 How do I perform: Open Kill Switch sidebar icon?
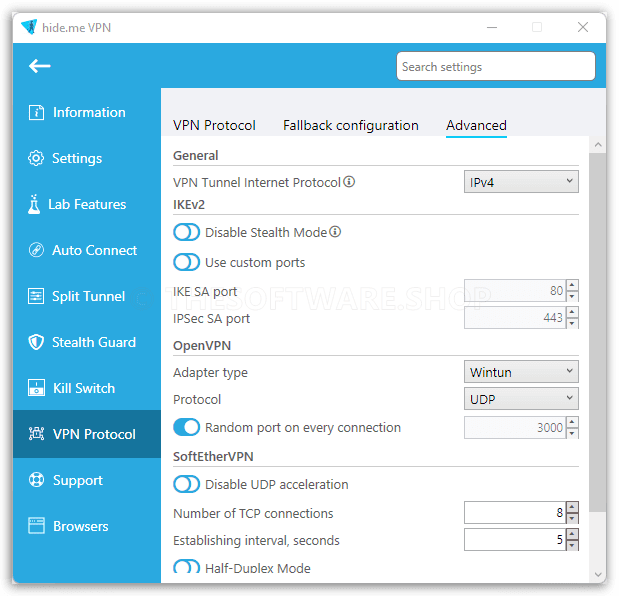[36, 388]
